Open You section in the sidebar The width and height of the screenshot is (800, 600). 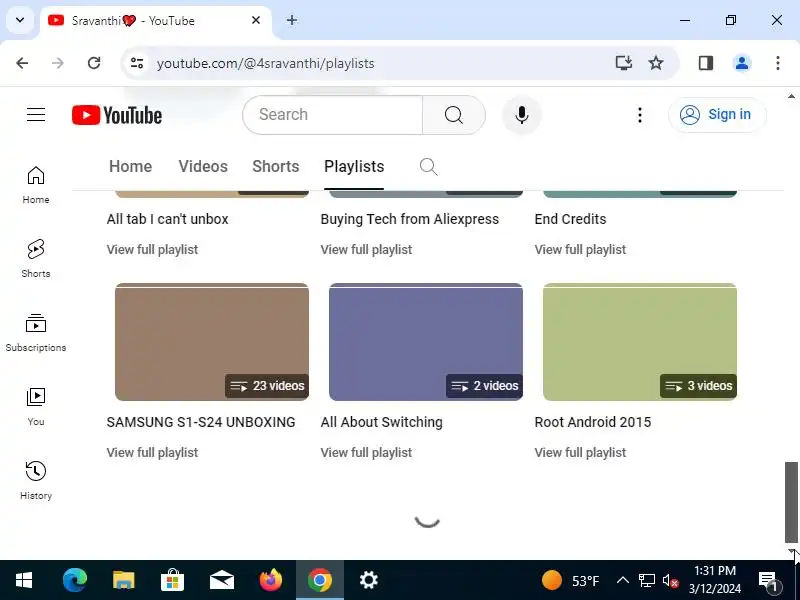pos(36,407)
